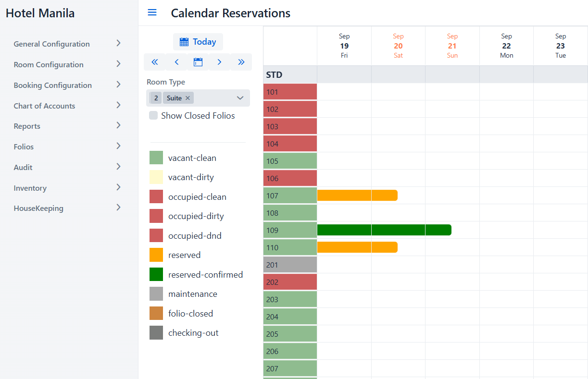Click the Today button
Screen dimensions: 588x379
[198, 42]
